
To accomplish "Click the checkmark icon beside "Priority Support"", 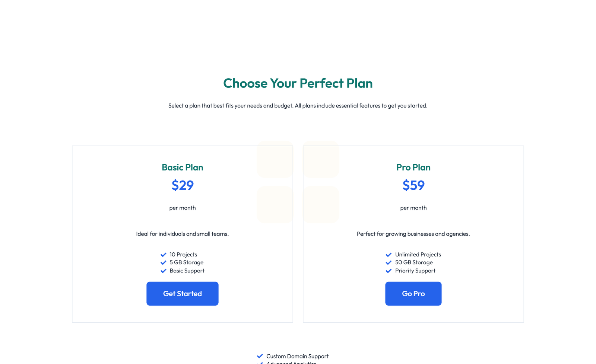I will tap(389, 271).
